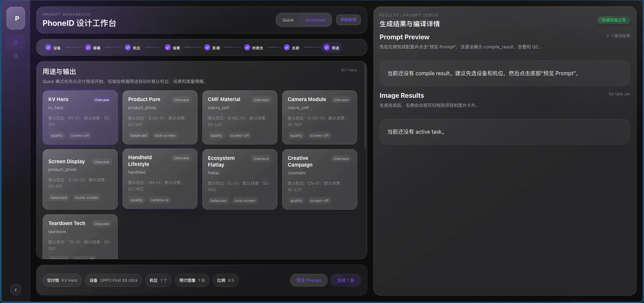Click the quality tag on KV Hero
The width and height of the screenshot is (644, 303).
click(x=57, y=135)
